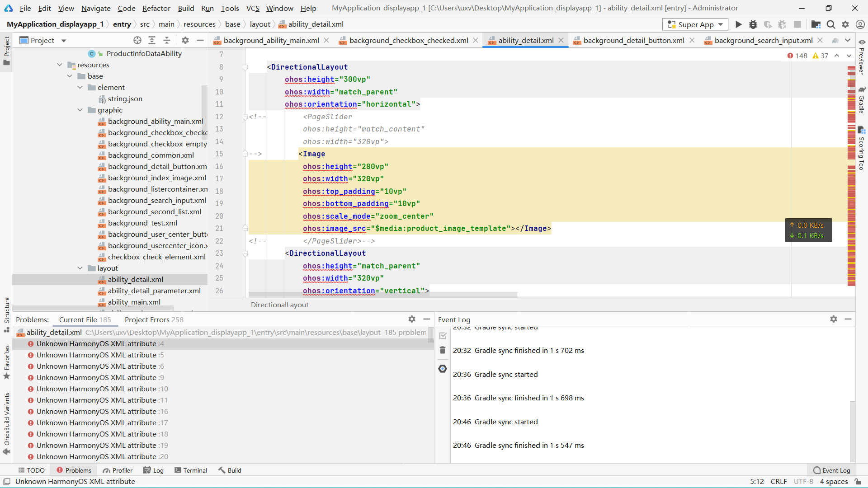Click the locate/select opened file target icon

[137, 40]
